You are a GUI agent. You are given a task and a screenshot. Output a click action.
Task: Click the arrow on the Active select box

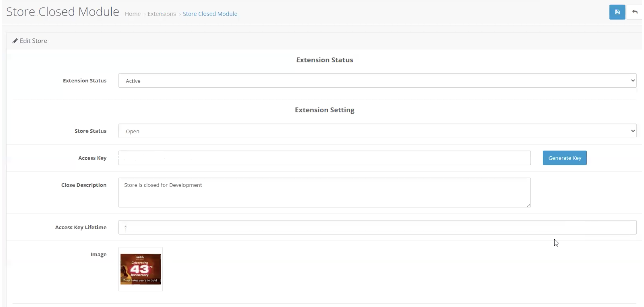(633, 80)
